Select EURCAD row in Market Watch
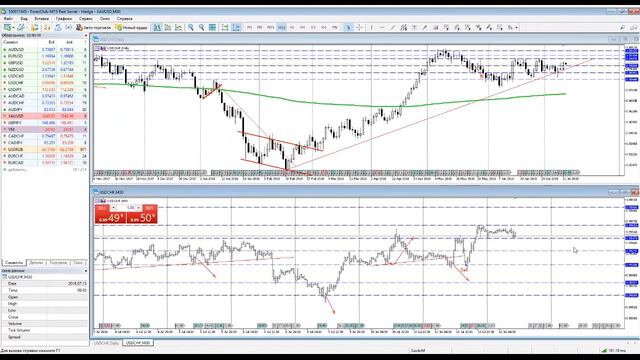Image resolution: width=640 pixels, height=360 pixels. pos(44,162)
